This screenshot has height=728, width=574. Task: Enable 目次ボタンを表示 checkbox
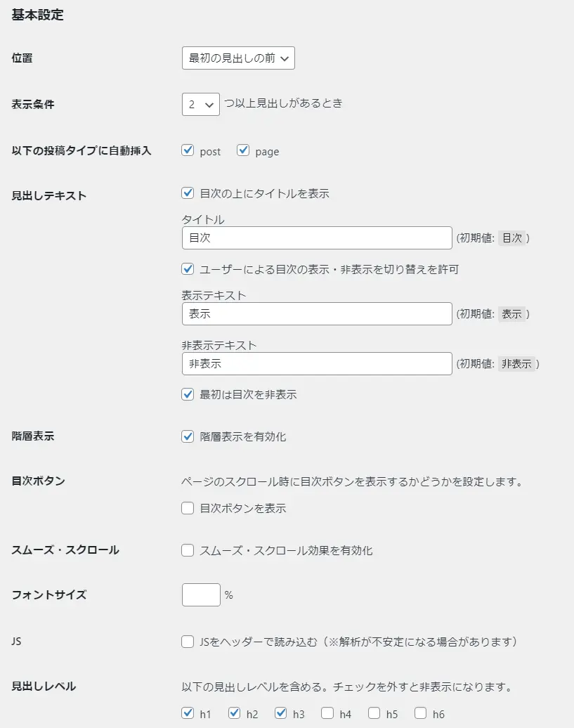[188, 508]
